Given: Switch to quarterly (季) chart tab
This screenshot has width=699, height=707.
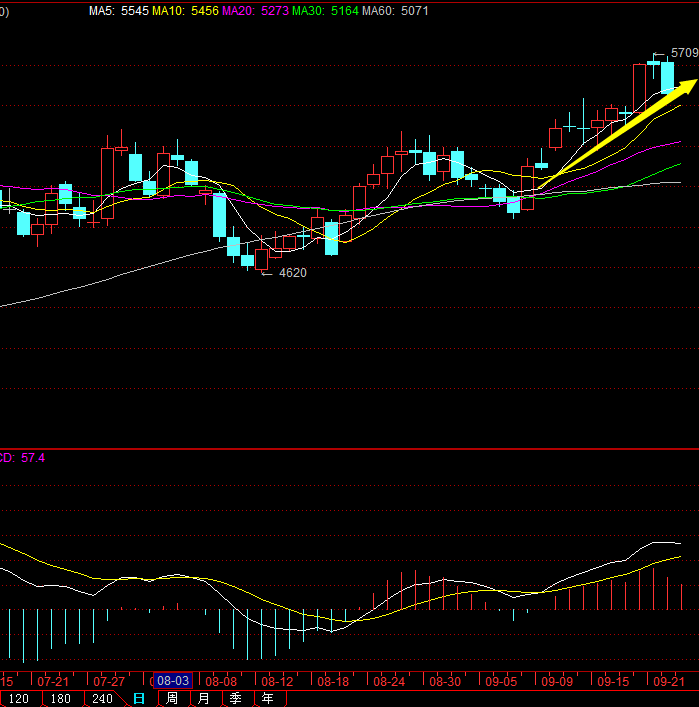Looking at the screenshot, I should point(235,699).
